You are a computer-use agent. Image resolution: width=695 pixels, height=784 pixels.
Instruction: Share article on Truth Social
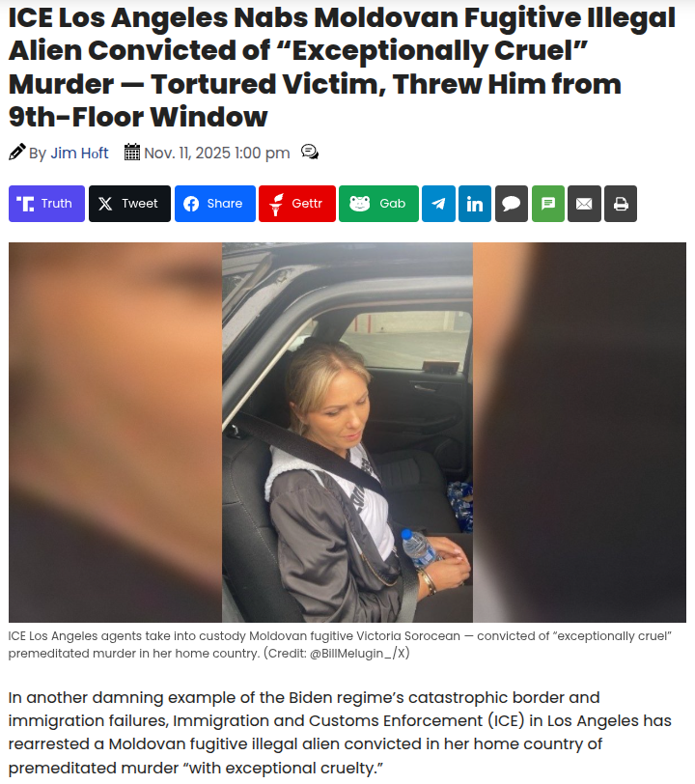click(46, 204)
